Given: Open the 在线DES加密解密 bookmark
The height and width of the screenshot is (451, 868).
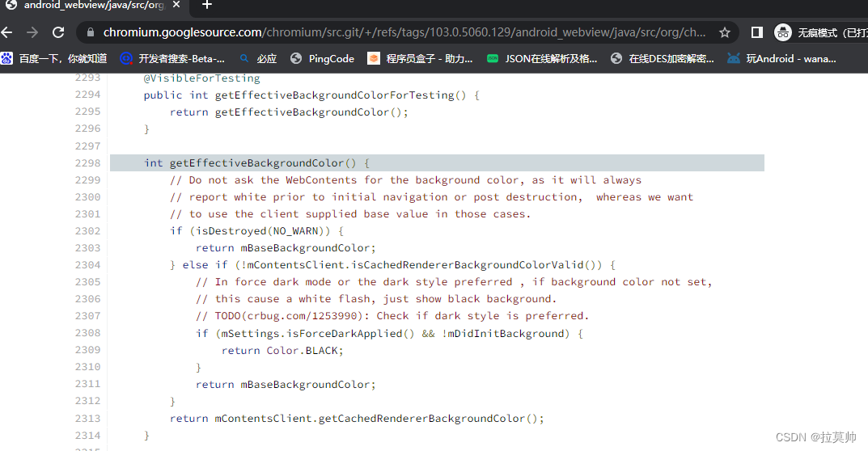Looking at the screenshot, I should [662, 59].
